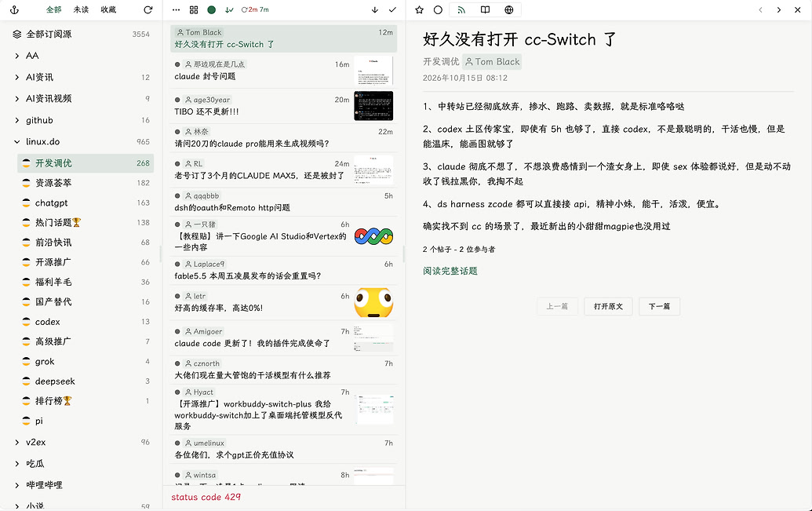
Task: Open the 资源荟萃 feed
Action: click(86, 183)
